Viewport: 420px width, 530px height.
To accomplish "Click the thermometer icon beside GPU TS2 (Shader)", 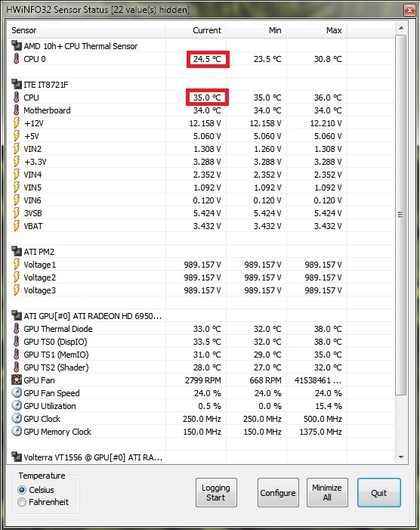I will coord(16,367).
